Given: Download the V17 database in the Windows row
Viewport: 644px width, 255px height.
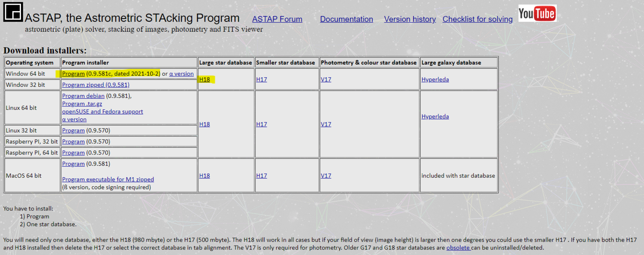Looking at the screenshot, I should (x=326, y=79).
